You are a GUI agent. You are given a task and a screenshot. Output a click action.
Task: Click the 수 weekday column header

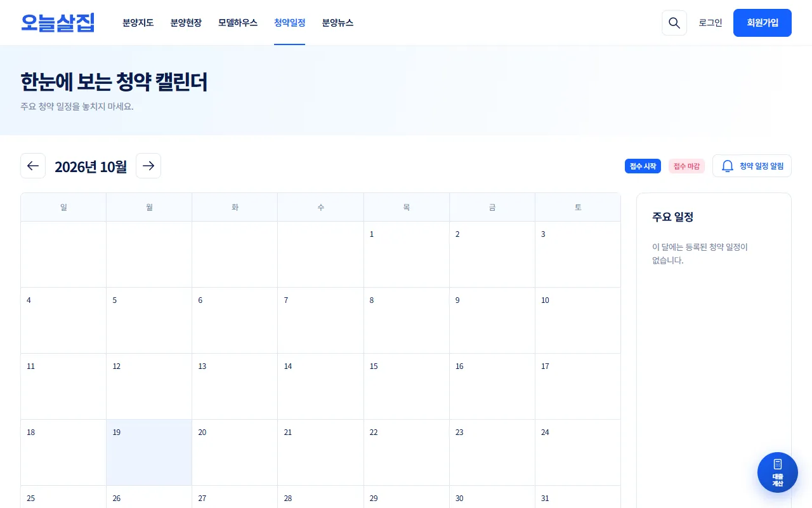320,207
